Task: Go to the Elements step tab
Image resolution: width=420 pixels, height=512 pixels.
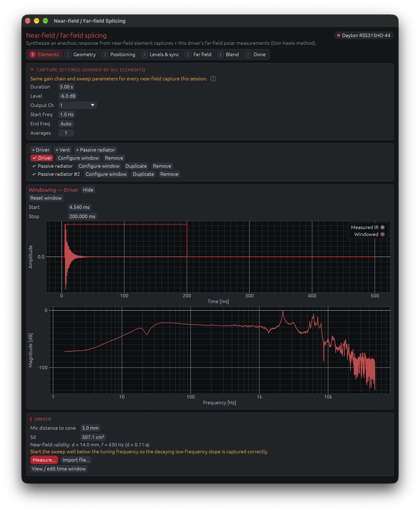Action: coord(45,54)
